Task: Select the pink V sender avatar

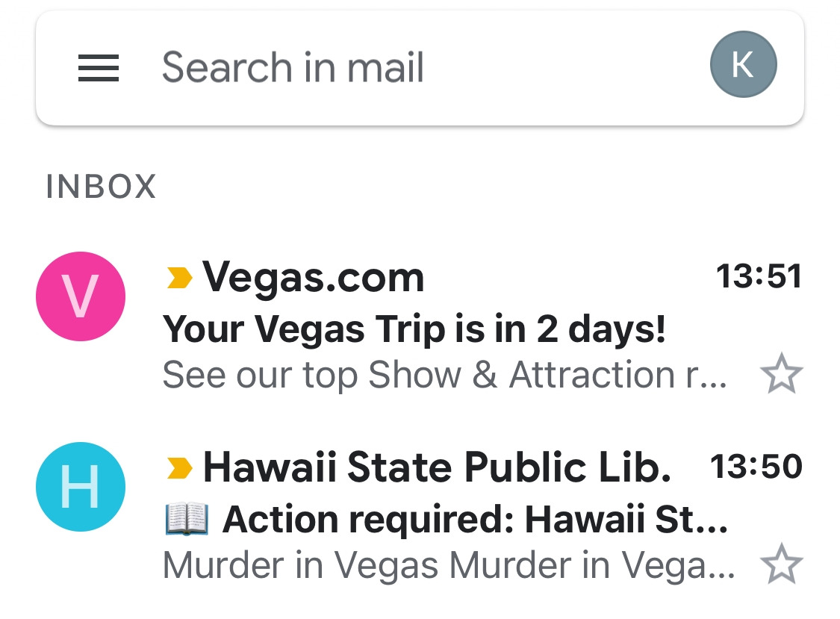Action: 81,296
